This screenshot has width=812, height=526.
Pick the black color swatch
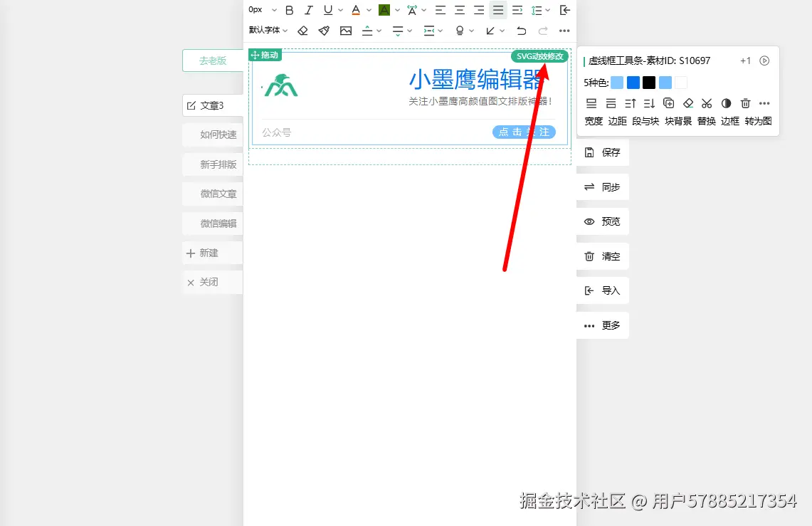pyautogui.click(x=649, y=83)
